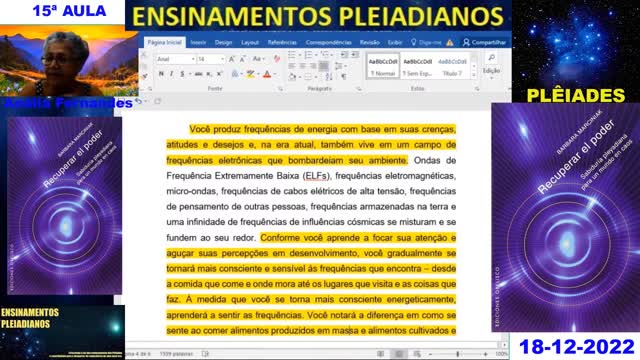
Task: Toggle show paragraph marks (¶)
Action: (x=344, y=76)
